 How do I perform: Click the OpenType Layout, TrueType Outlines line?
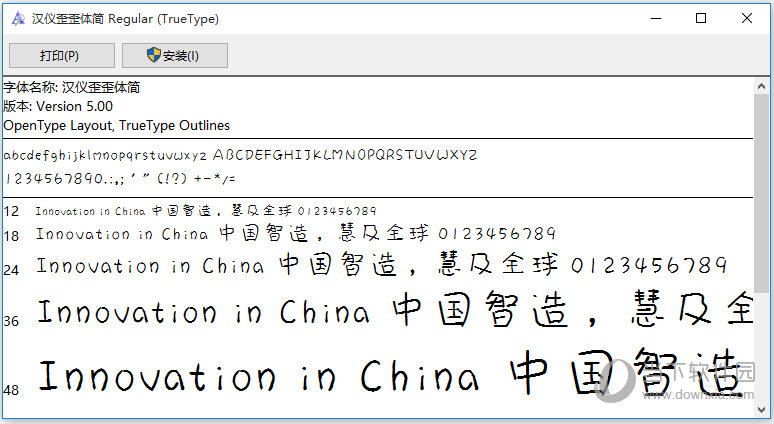click(116, 125)
